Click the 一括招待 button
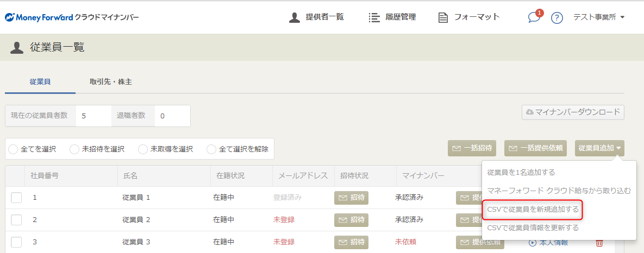This screenshot has width=644, height=253. pos(472,148)
